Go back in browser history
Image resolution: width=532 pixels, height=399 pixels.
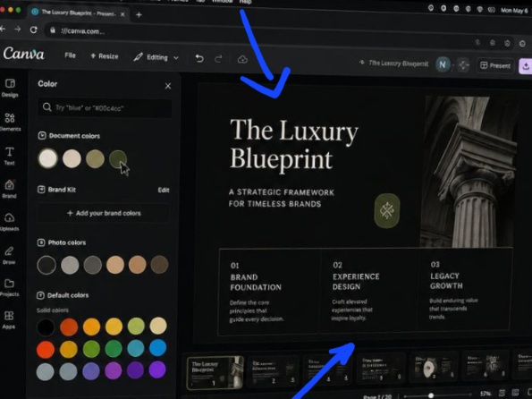[x=3, y=30]
